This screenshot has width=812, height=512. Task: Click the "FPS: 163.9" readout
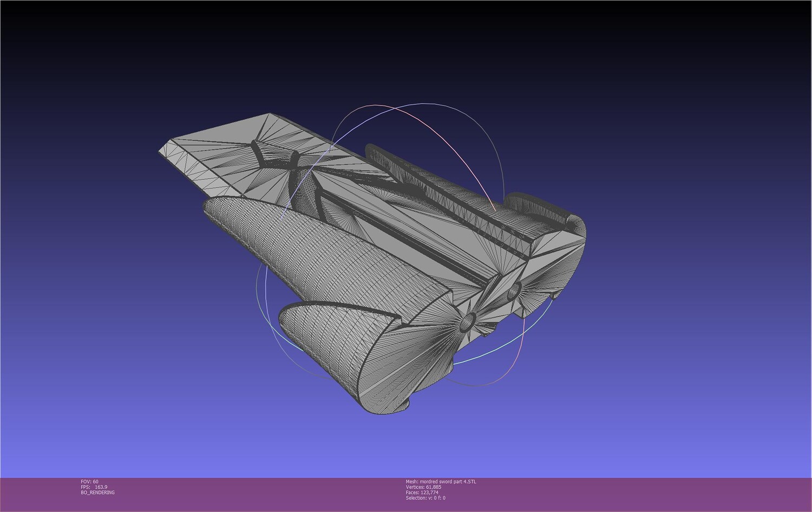(94, 487)
